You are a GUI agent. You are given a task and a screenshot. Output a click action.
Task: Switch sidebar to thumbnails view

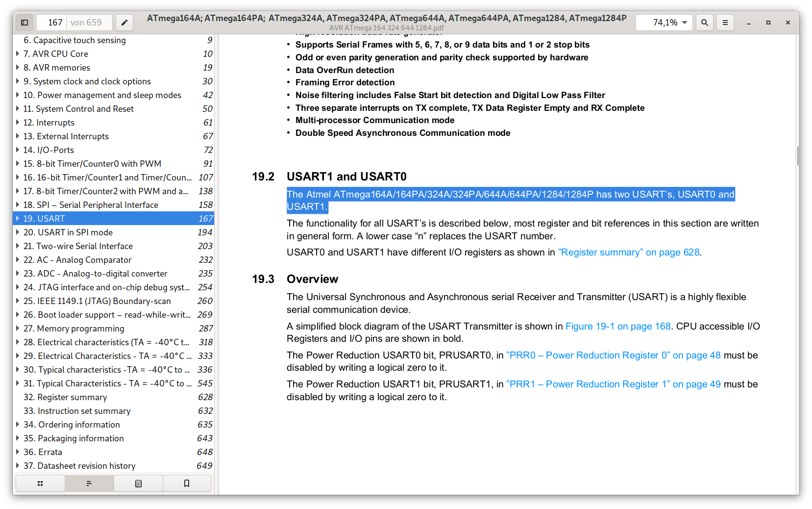pos(40,484)
